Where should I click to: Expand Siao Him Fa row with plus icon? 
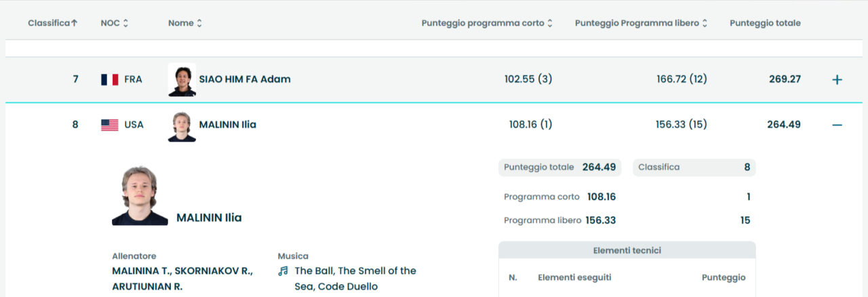837,79
